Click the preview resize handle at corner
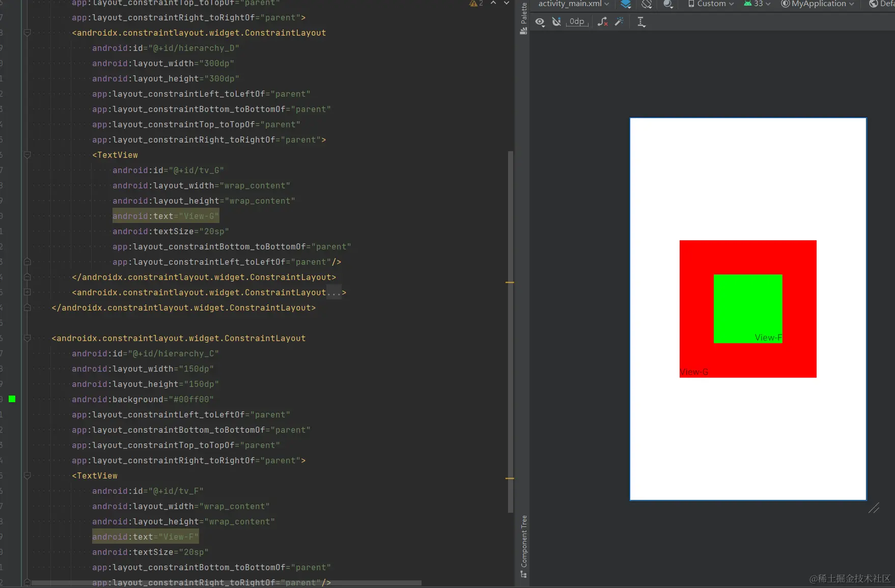The image size is (895, 588). point(874,508)
